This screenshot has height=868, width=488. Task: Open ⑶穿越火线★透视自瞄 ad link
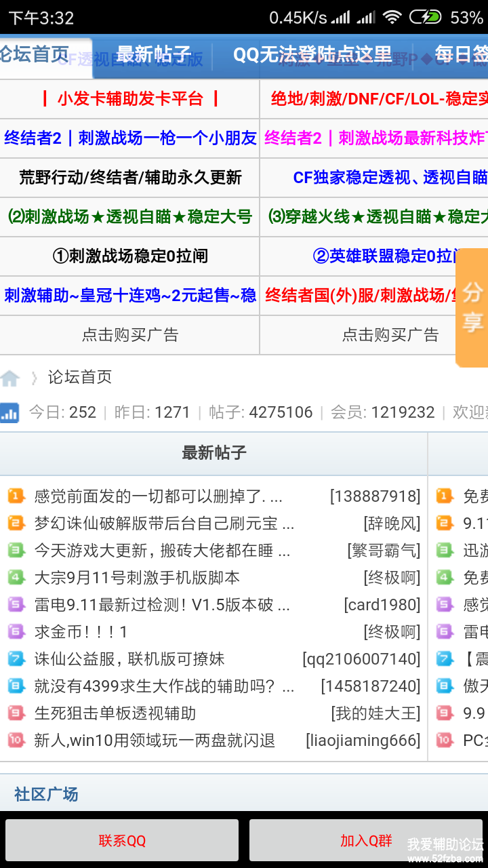[x=378, y=217]
